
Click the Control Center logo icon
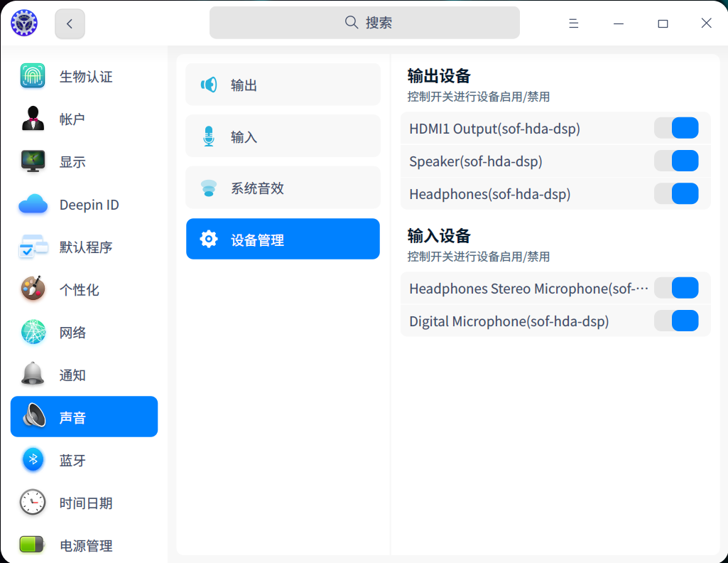(x=24, y=23)
